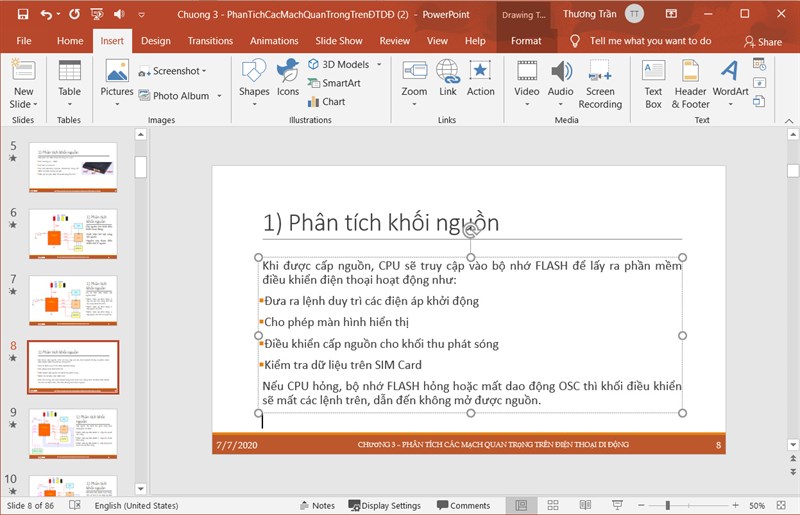Click the Share button
The width and height of the screenshot is (800, 515).
click(763, 42)
